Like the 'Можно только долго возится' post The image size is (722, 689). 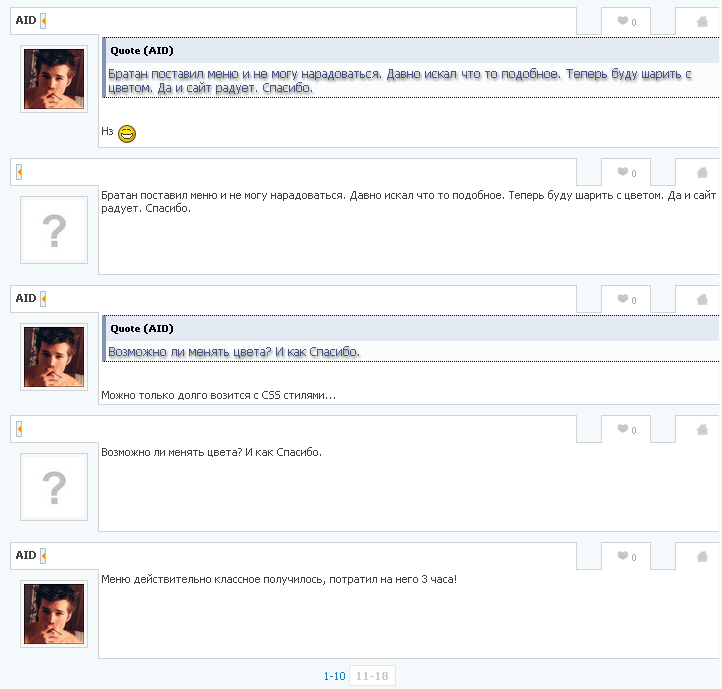tap(623, 299)
